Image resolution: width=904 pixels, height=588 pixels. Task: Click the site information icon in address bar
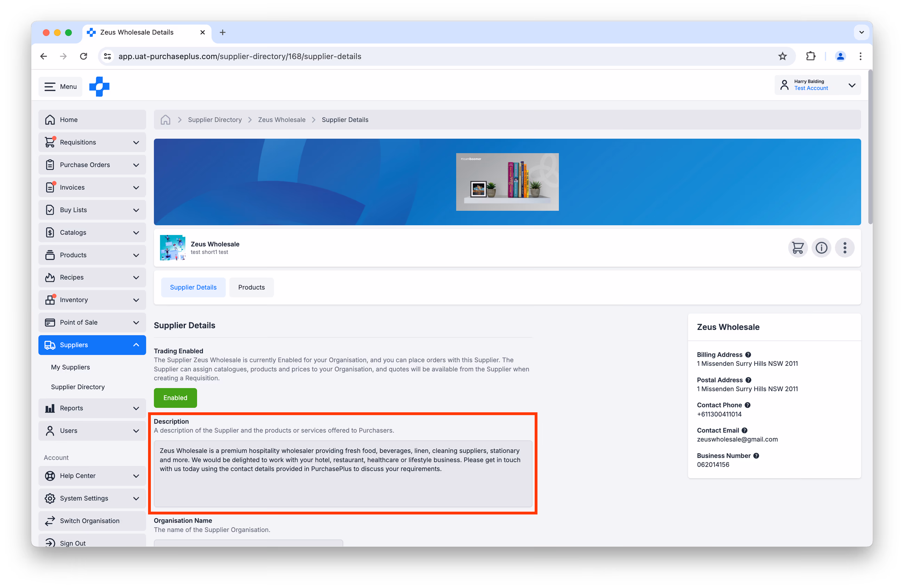click(x=107, y=56)
